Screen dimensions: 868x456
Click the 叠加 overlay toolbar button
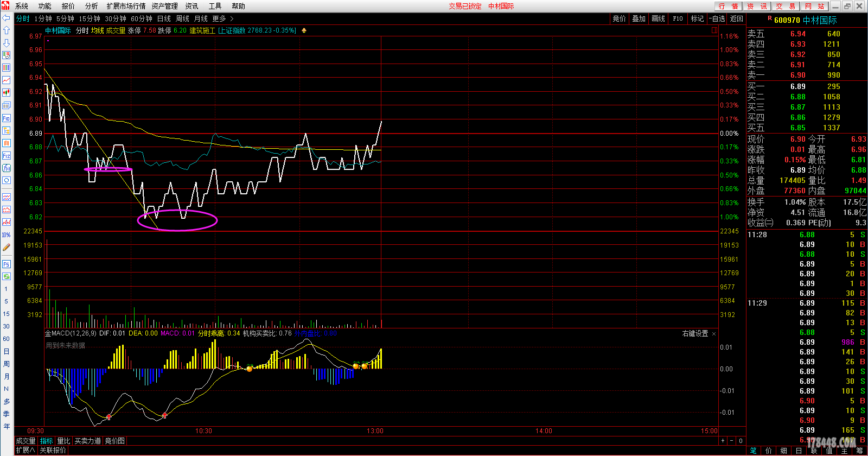coord(639,18)
